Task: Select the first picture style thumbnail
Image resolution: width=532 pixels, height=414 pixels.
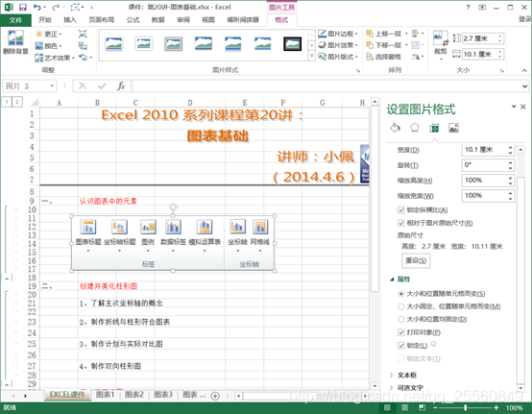Action: 114,44
